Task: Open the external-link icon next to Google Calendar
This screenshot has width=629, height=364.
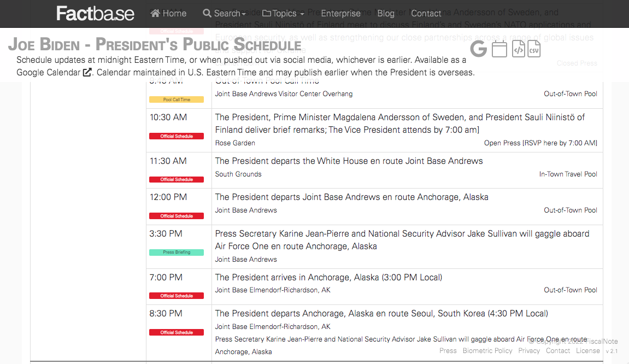Action: [x=87, y=72]
